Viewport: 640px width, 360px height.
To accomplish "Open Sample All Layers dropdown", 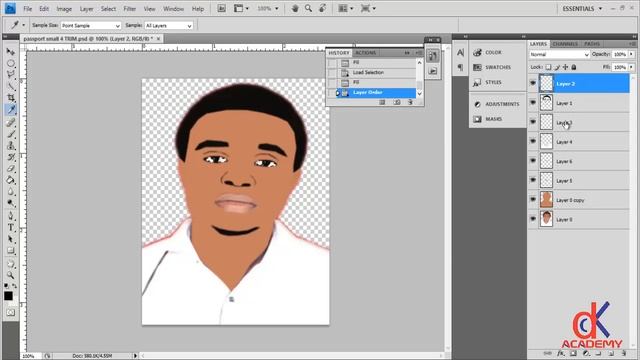I will [169, 25].
